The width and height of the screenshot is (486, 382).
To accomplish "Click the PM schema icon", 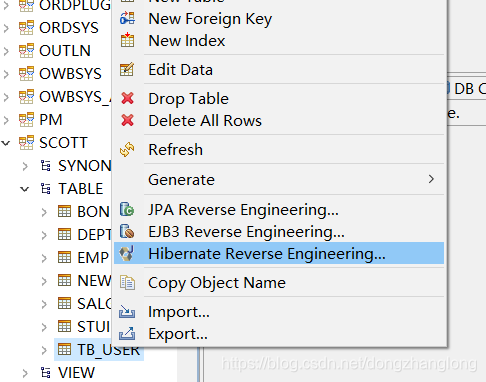I will pyautogui.click(x=26, y=120).
